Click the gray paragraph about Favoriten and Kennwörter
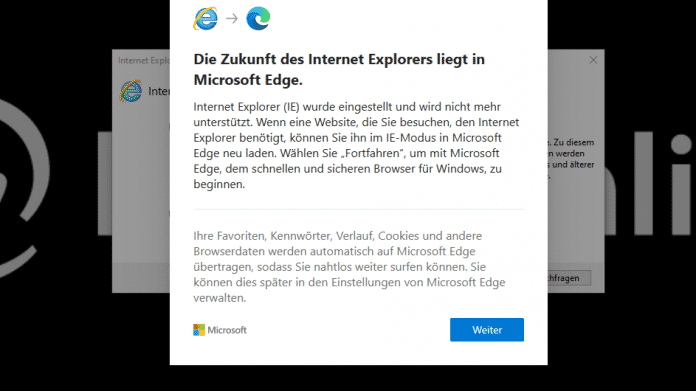 pyautogui.click(x=349, y=267)
